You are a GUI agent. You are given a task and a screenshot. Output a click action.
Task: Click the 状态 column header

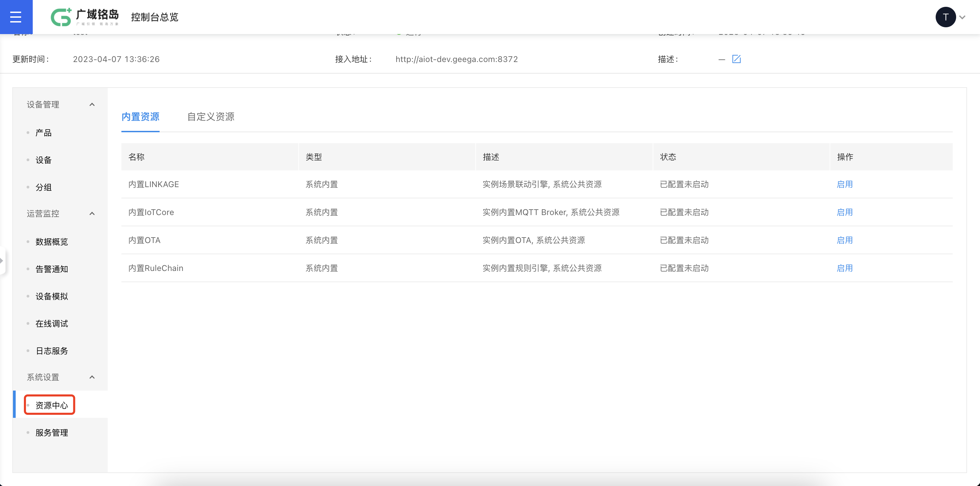coord(741,157)
